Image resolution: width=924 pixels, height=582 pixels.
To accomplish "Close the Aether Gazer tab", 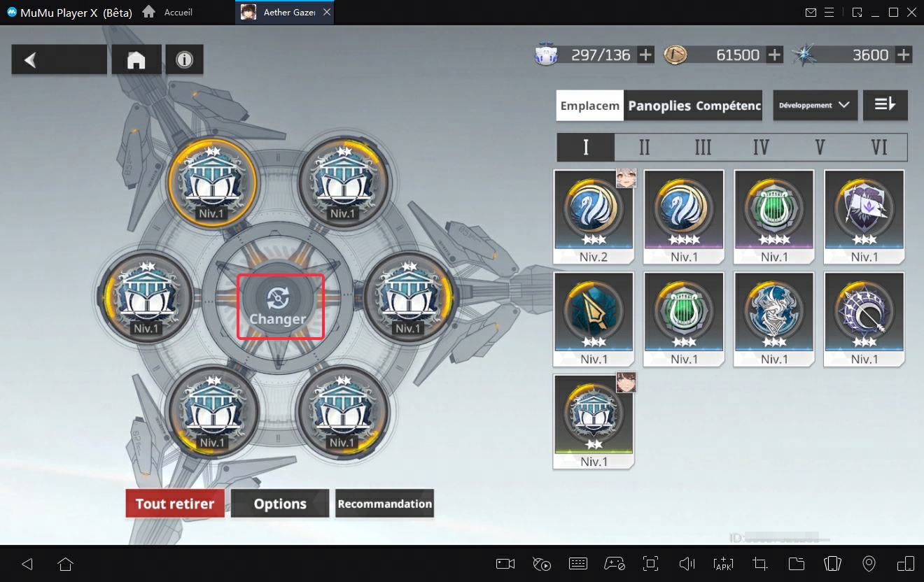I will 328,13.
